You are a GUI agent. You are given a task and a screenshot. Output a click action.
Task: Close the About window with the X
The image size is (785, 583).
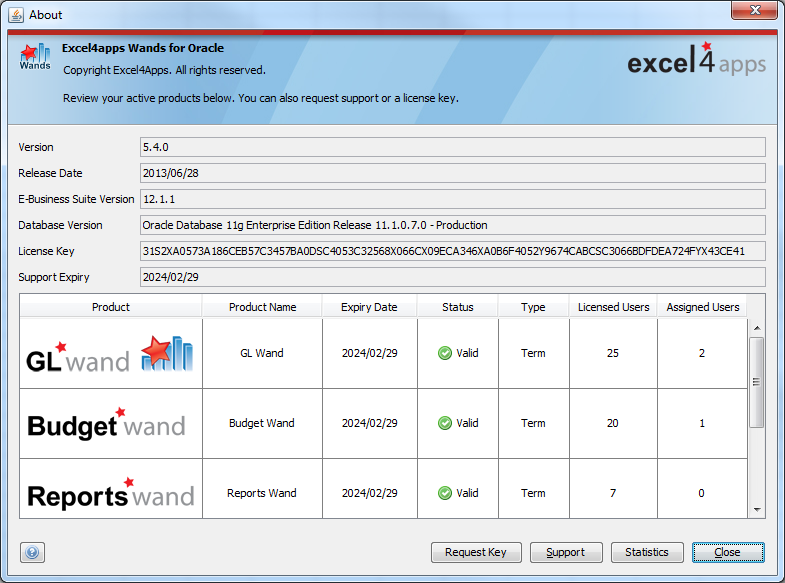[x=754, y=10]
